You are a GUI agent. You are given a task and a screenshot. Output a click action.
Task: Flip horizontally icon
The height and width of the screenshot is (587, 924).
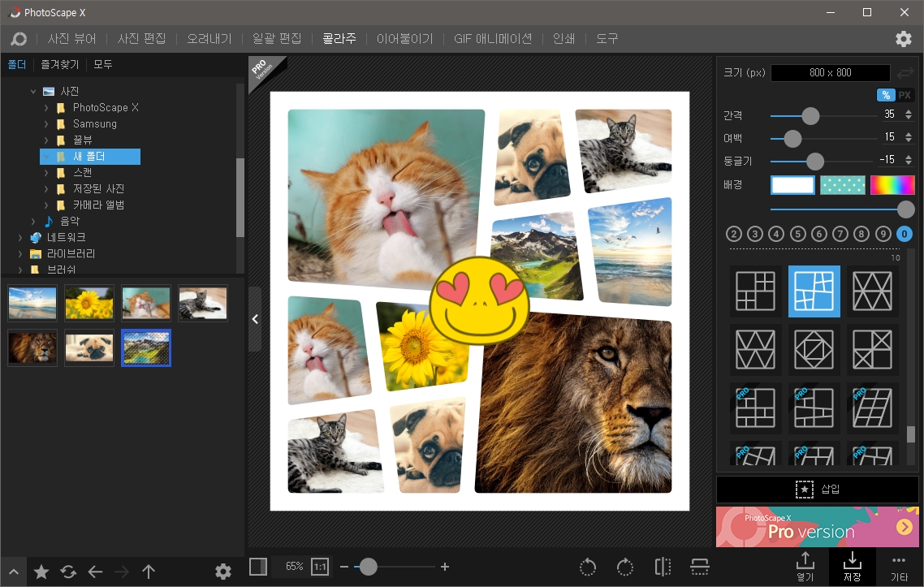pyautogui.click(x=663, y=567)
